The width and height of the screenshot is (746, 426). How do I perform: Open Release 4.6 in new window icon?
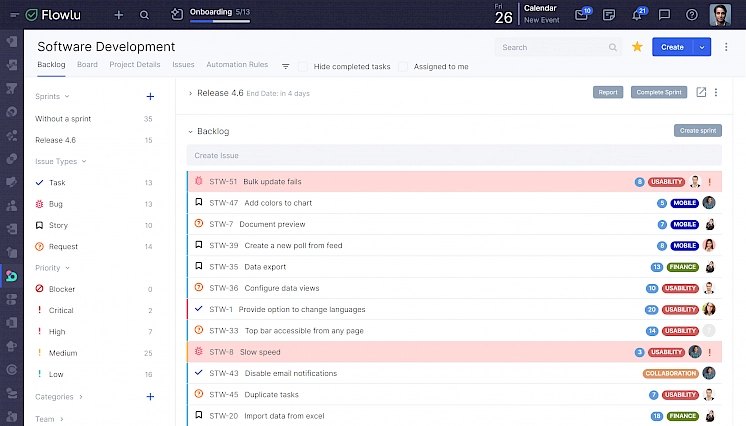click(x=701, y=92)
